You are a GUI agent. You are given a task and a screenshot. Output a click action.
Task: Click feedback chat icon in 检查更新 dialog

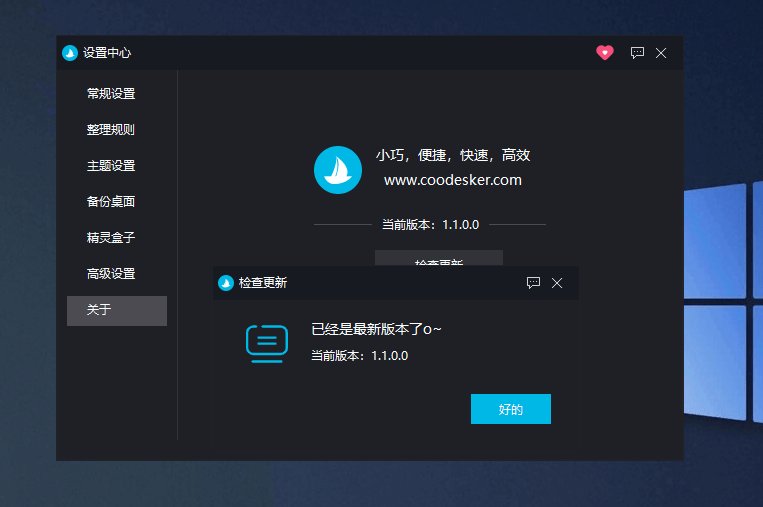[533, 283]
